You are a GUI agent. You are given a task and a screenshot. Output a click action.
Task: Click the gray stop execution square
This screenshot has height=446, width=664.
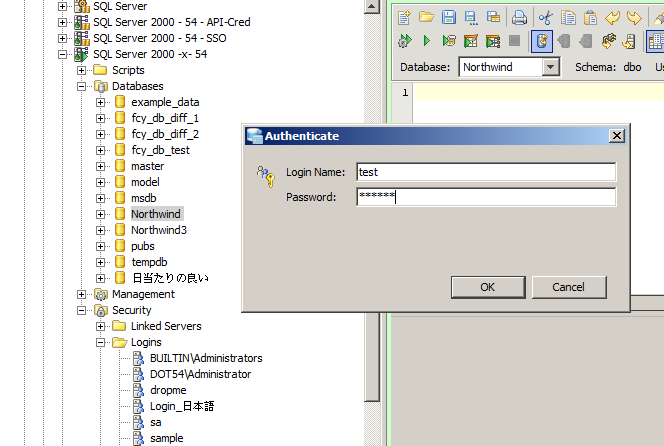(x=515, y=41)
